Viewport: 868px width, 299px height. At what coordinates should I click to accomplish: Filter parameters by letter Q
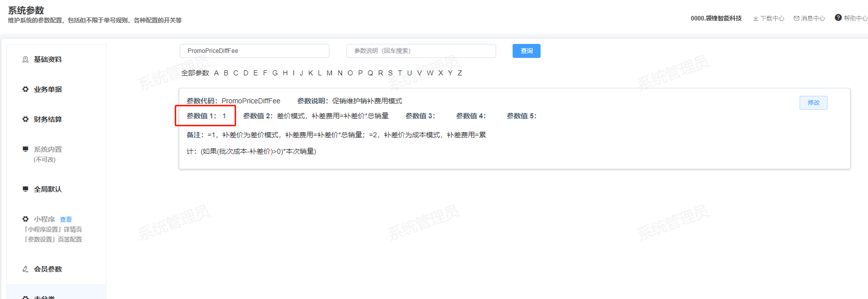click(370, 73)
